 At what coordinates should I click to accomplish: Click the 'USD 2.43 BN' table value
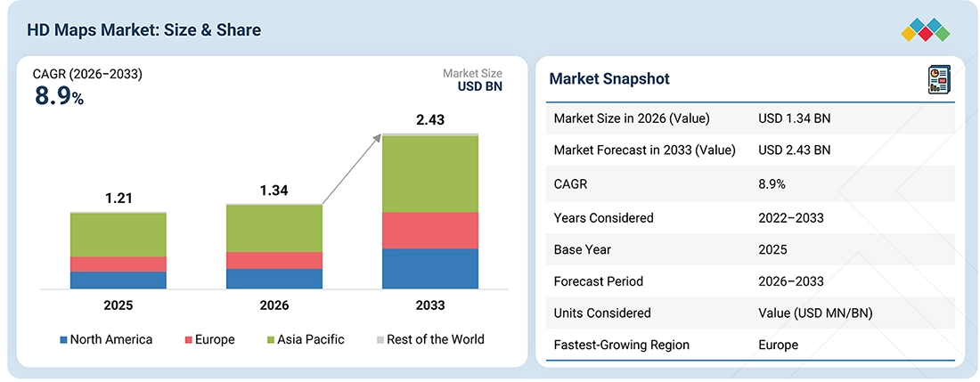coord(795,150)
